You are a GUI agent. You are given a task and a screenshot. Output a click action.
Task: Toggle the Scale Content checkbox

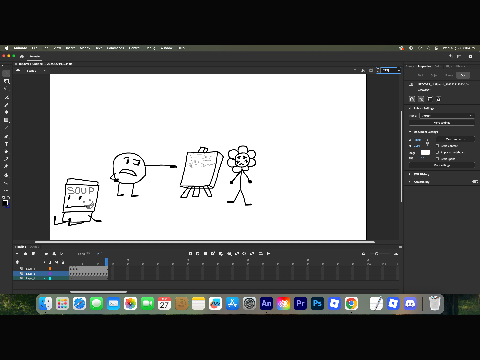click(438, 146)
